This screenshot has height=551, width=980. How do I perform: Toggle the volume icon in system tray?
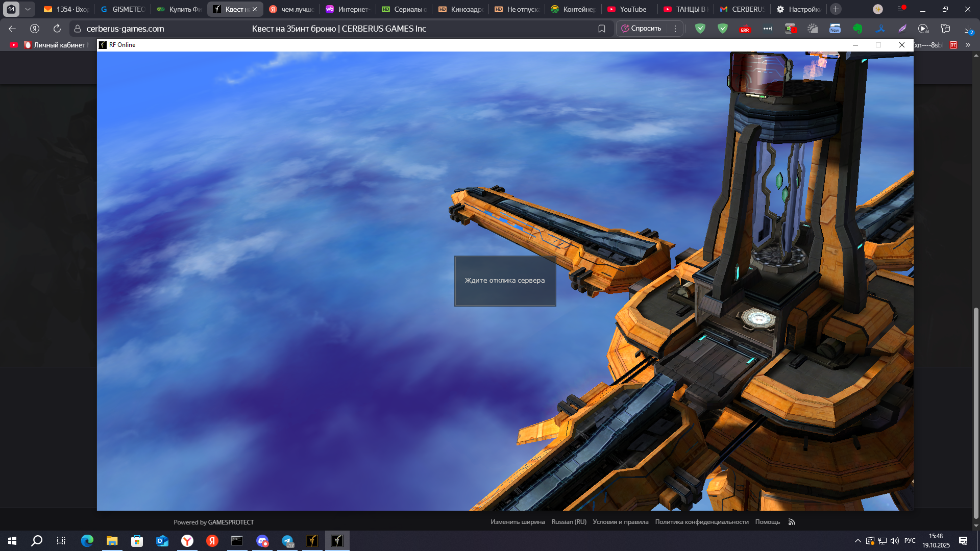coord(894,541)
